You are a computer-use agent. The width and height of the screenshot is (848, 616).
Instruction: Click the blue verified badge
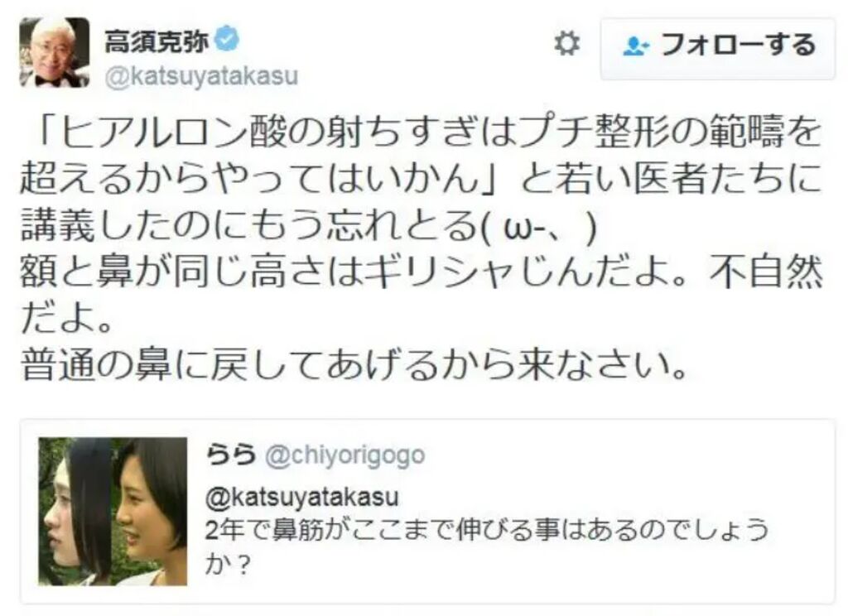227,40
